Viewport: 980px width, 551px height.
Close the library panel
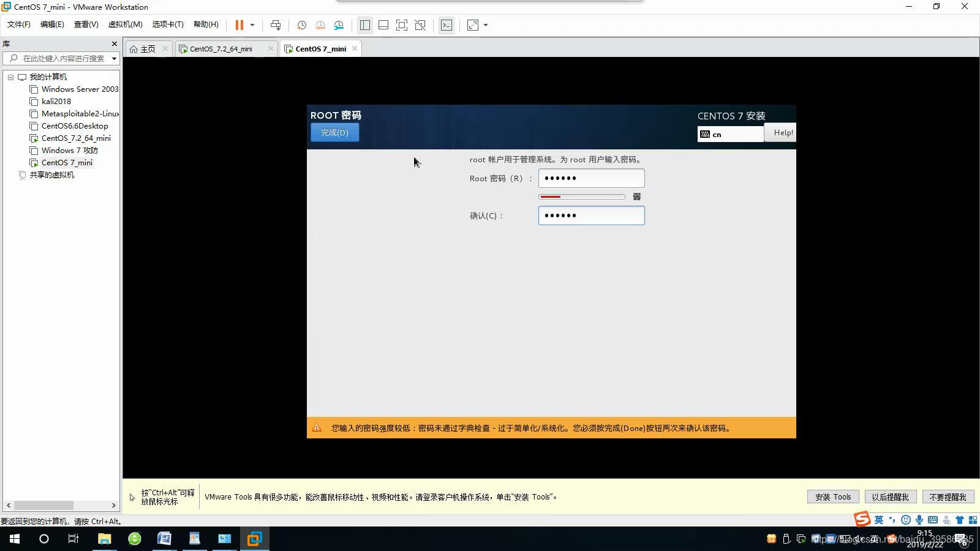pos(114,43)
